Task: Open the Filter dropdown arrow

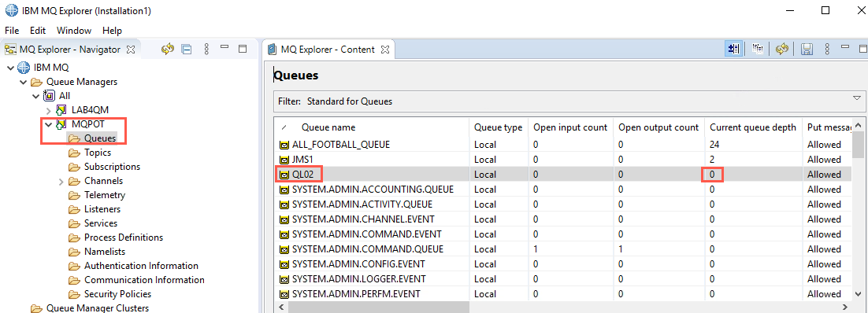Action: point(857,98)
